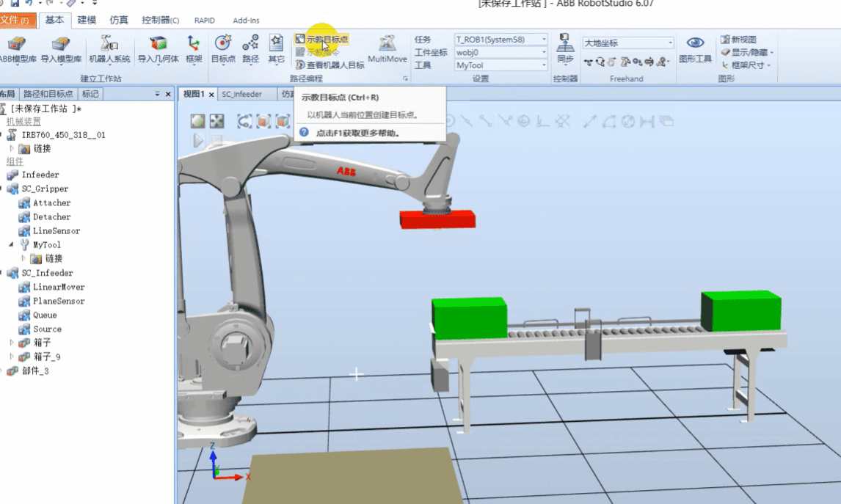Click 查看机器人目标 view robot target

click(330, 65)
